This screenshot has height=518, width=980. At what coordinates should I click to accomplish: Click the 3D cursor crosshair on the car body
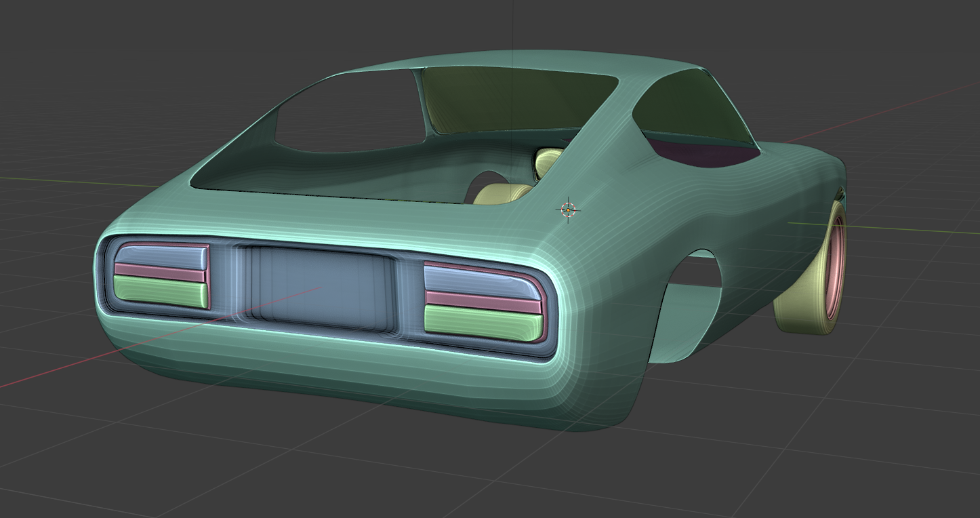568,210
